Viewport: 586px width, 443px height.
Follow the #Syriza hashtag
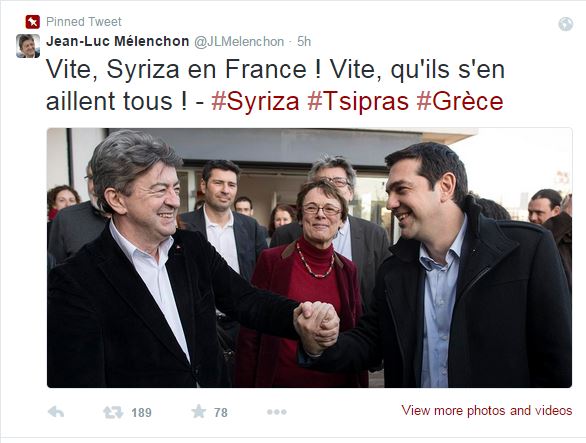255,101
